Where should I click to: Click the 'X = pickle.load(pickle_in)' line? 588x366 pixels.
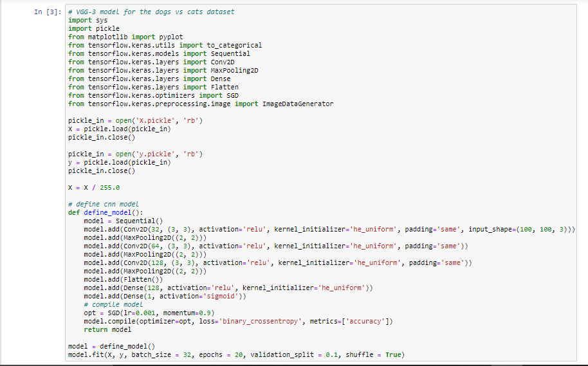[120, 129]
